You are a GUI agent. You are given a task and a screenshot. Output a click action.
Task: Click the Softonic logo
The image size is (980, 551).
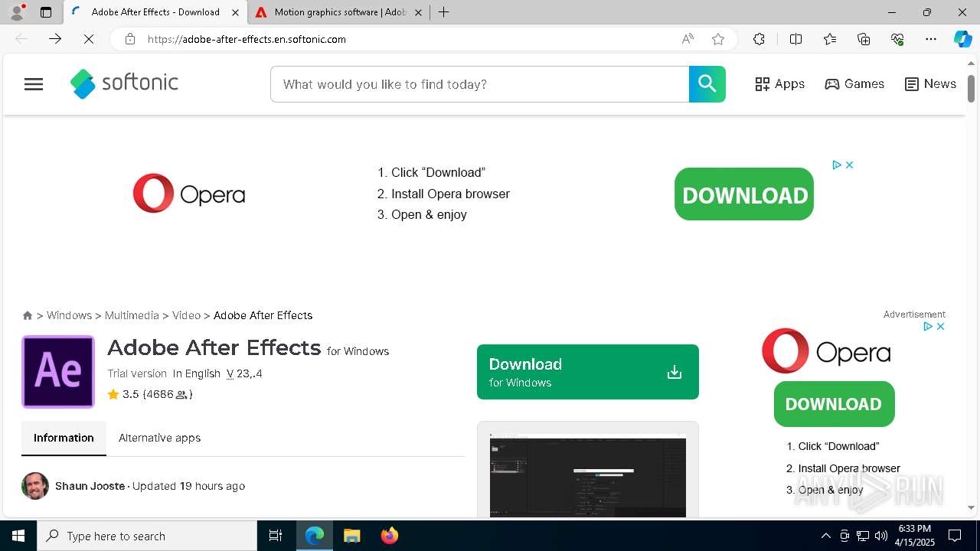tap(124, 84)
